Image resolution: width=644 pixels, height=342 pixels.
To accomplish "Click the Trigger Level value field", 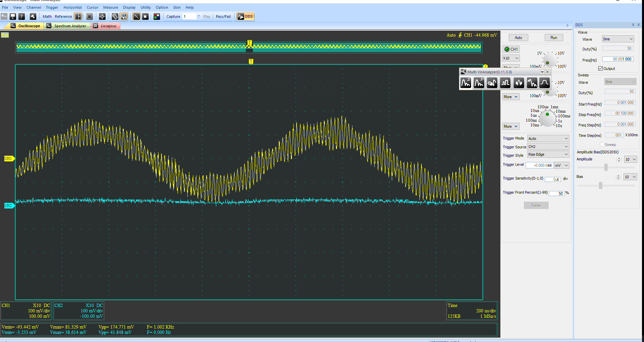I will [x=539, y=165].
